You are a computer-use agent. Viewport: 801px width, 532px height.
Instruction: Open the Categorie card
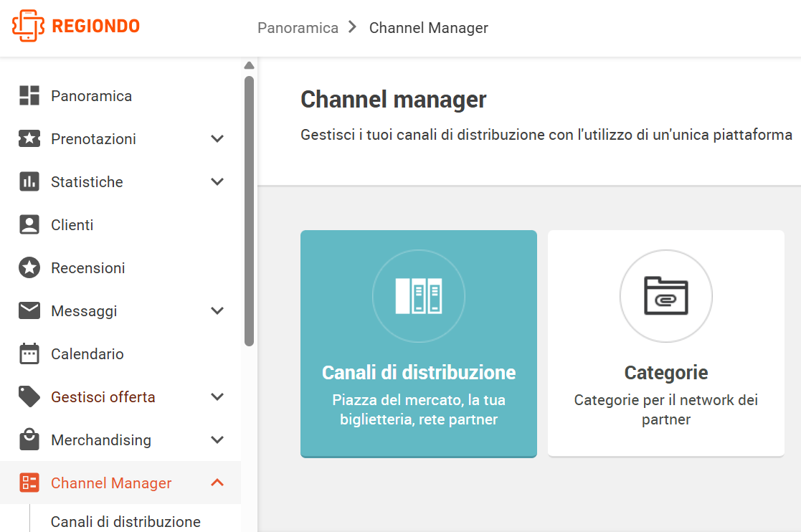[665, 343]
